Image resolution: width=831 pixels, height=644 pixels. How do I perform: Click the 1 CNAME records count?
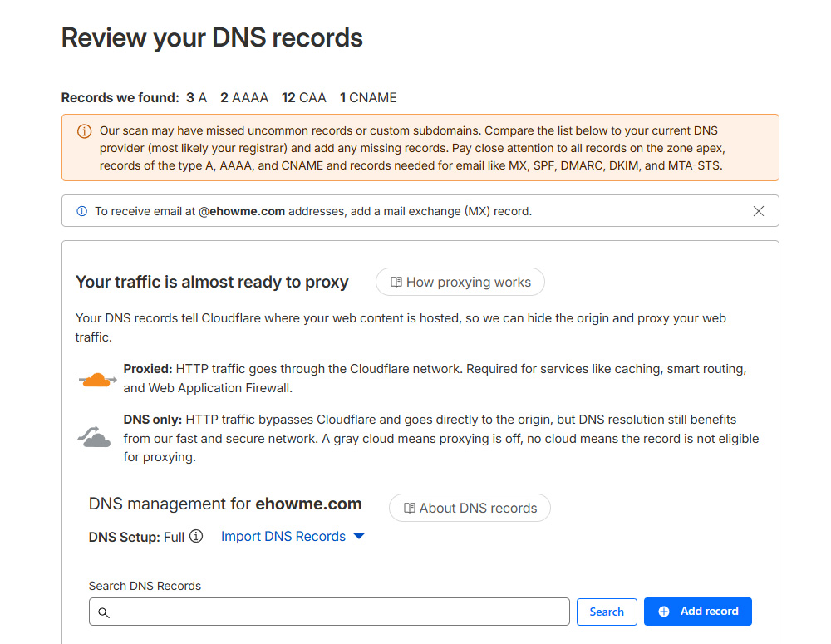click(368, 97)
